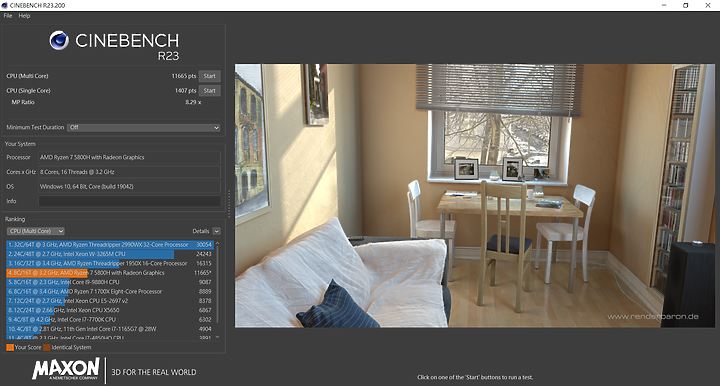Click the rendered room scene image
The height and width of the screenshot is (386, 720).
[x=475, y=196]
